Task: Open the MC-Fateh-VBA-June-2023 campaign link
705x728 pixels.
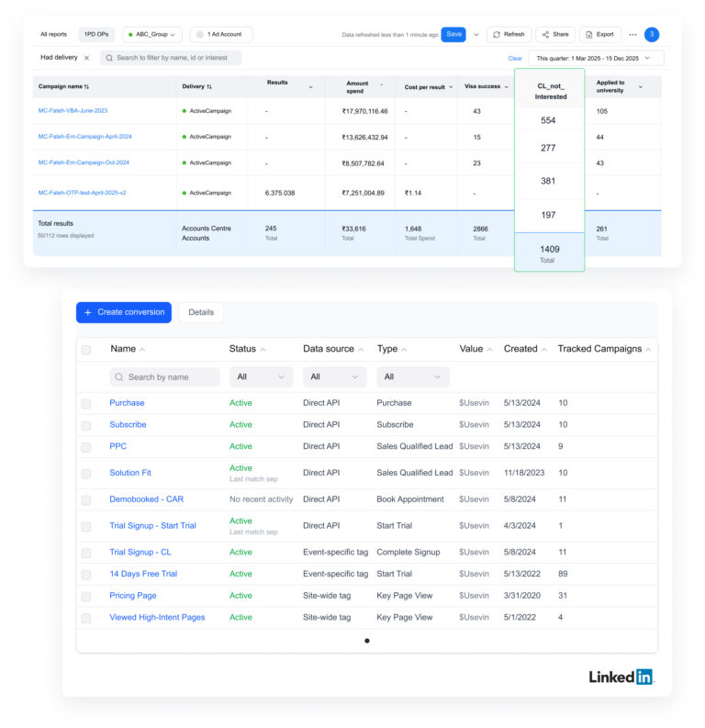Action: tap(73, 111)
